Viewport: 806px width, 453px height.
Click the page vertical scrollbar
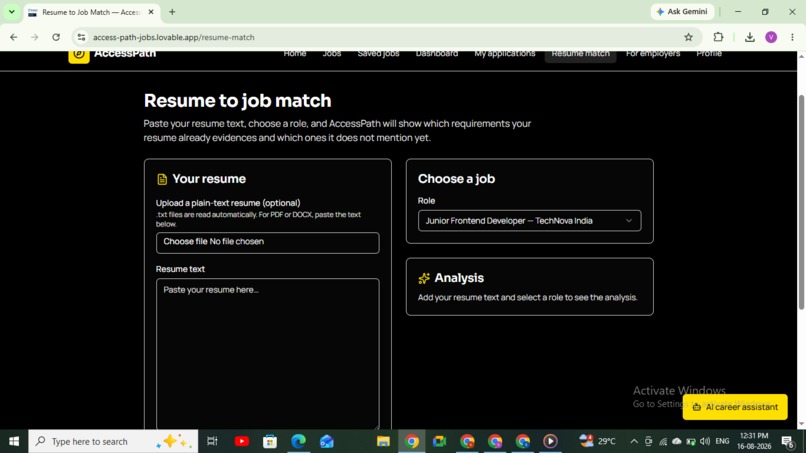pos(801,202)
